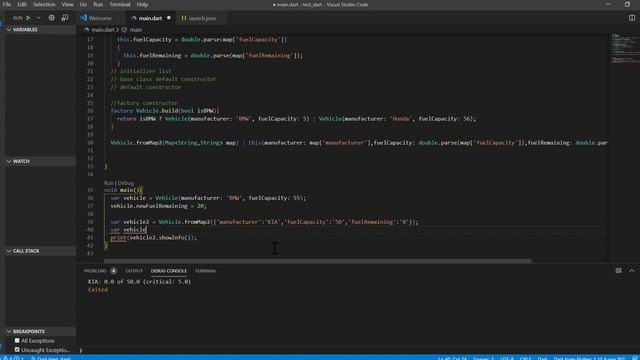640x360 pixels.
Task: Collapse the Variables section
Action: coord(40,30)
